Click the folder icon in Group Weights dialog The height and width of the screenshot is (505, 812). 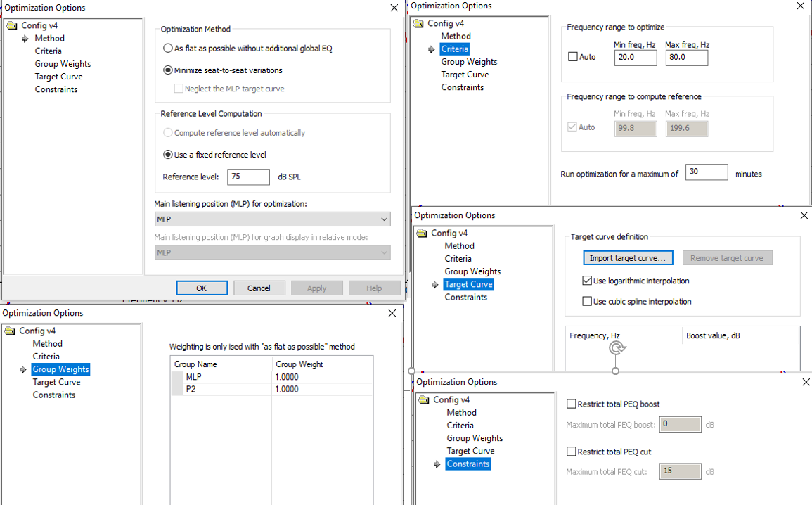click(11, 331)
